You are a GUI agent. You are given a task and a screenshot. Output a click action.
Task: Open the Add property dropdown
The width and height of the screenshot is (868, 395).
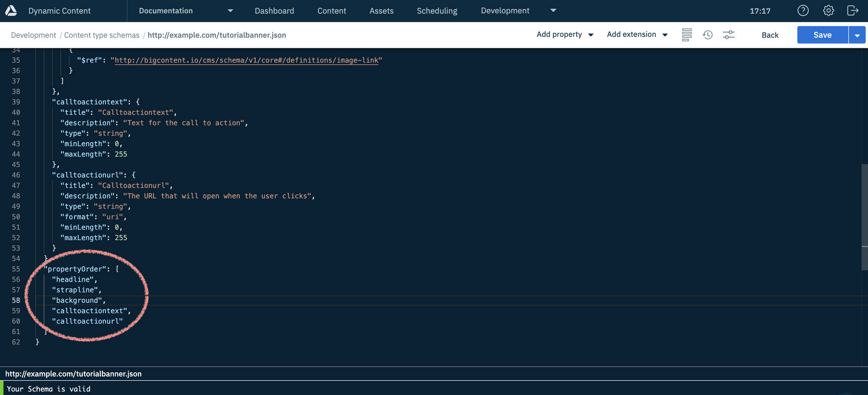pos(565,35)
